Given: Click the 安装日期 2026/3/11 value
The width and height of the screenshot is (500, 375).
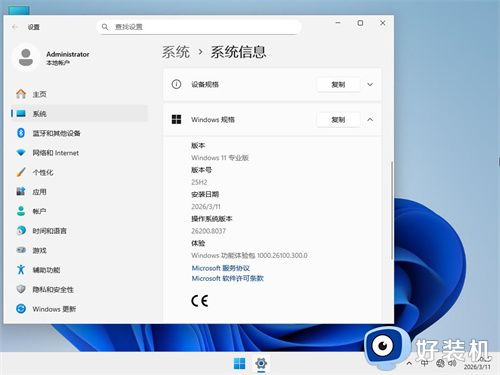Looking at the screenshot, I should pyautogui.click(x=206, y=207).
